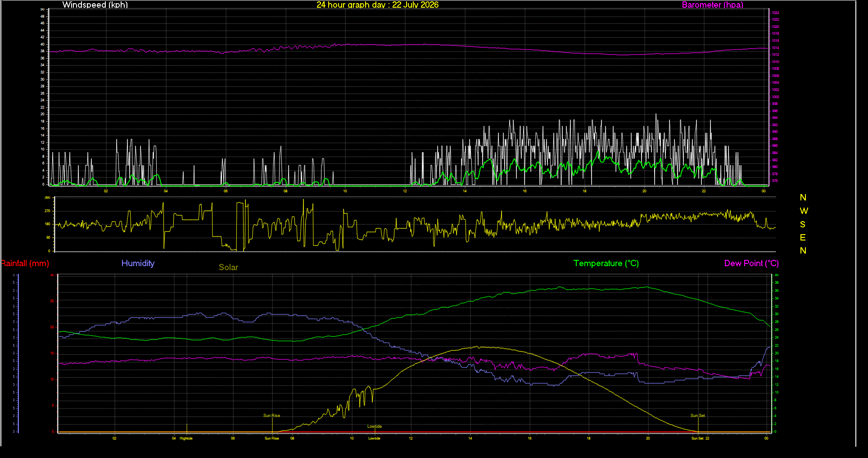Click the Humidity legend label
Image resolution: width=868 pixels, height=458 pixels.
[x=138, y=263]
